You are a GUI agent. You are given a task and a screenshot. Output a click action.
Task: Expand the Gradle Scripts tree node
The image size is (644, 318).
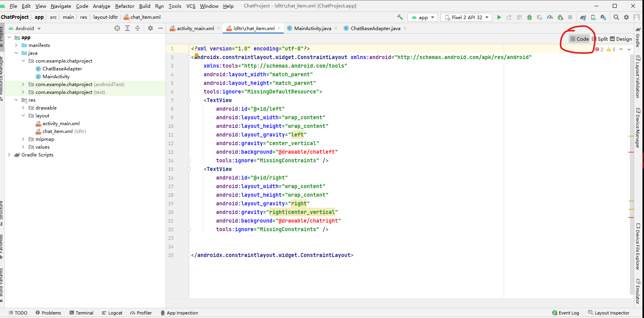point(9,155)
